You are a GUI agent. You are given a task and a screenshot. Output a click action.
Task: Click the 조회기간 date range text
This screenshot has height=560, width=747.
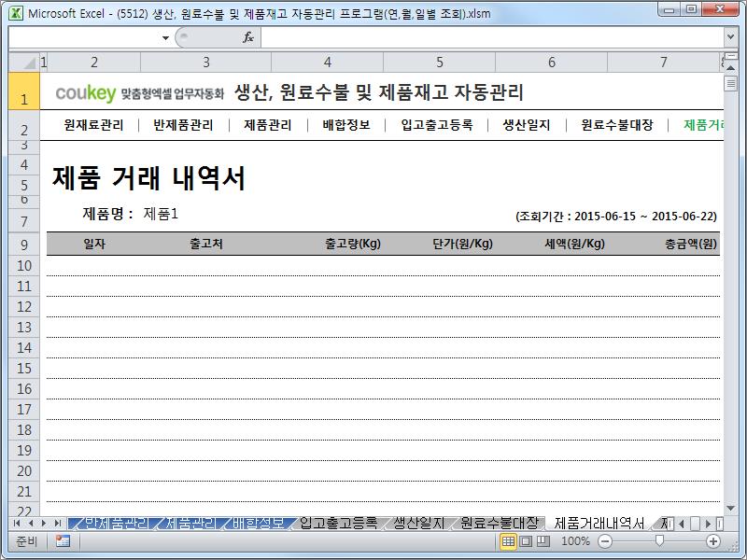pos(616,217)
